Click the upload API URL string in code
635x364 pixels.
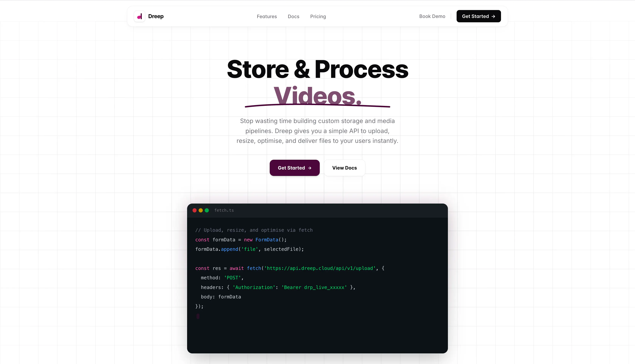(x=320, y=268)
